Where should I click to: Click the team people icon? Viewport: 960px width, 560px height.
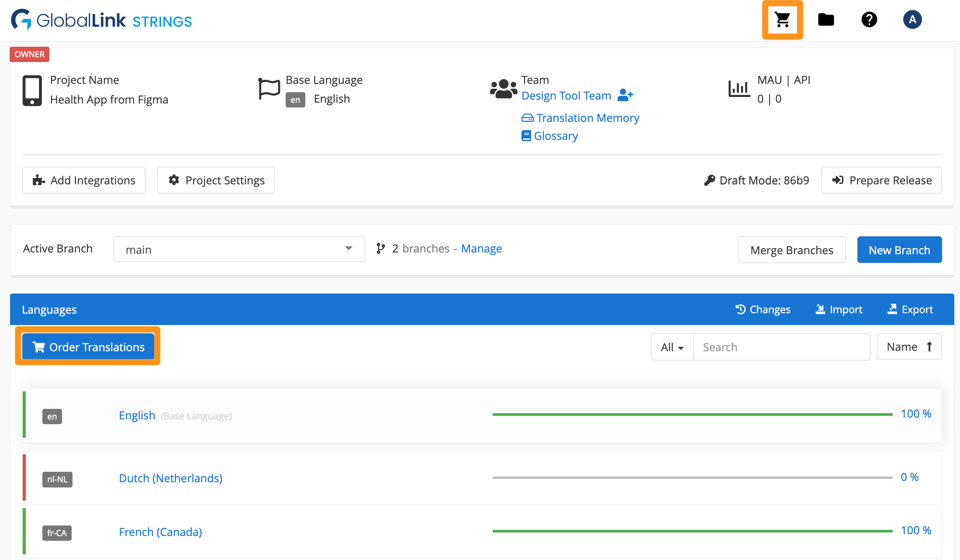point(504,89)
